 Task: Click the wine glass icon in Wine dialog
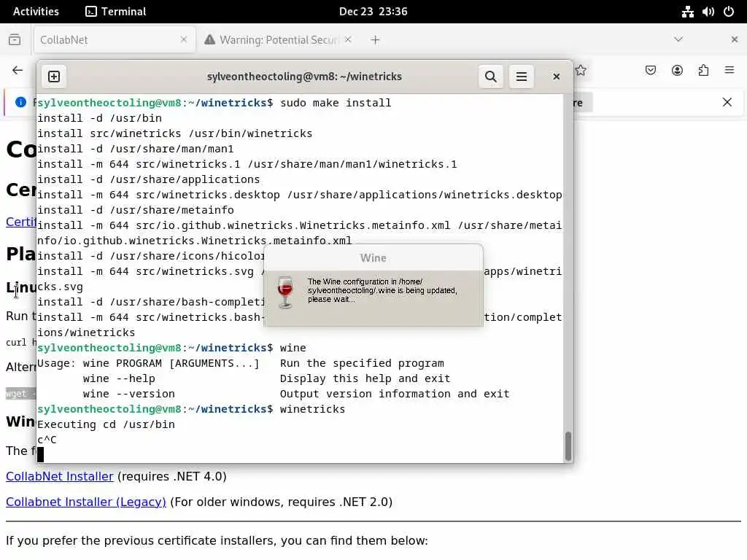[285, 292]
